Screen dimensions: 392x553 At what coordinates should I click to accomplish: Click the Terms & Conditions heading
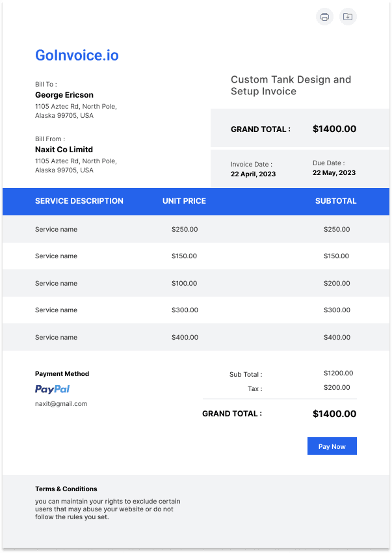(x=66, y=489)
